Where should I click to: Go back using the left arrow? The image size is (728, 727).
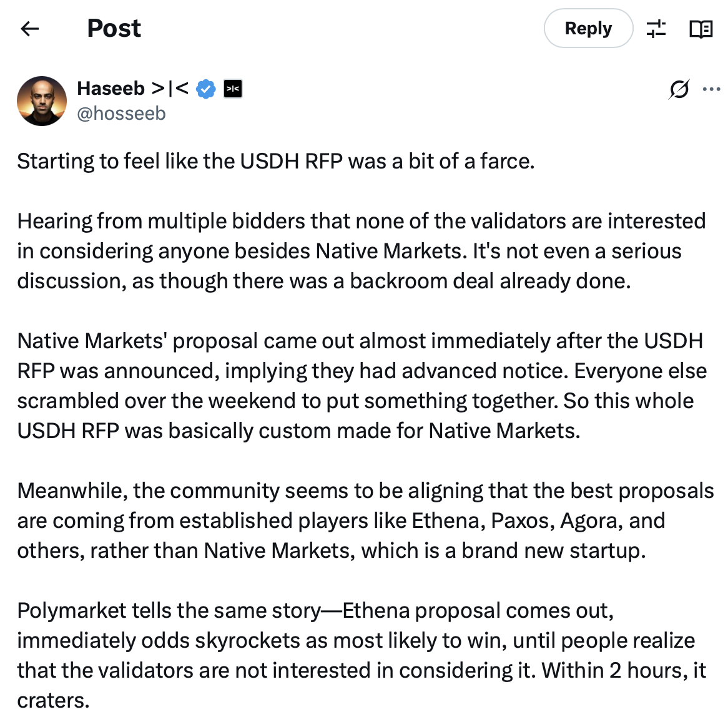(x=29, y=28)
